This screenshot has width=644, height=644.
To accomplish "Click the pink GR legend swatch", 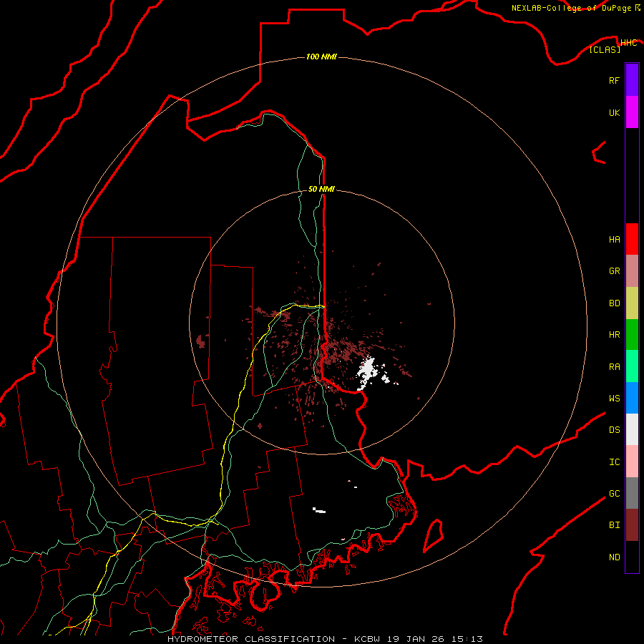I will 632,270.
